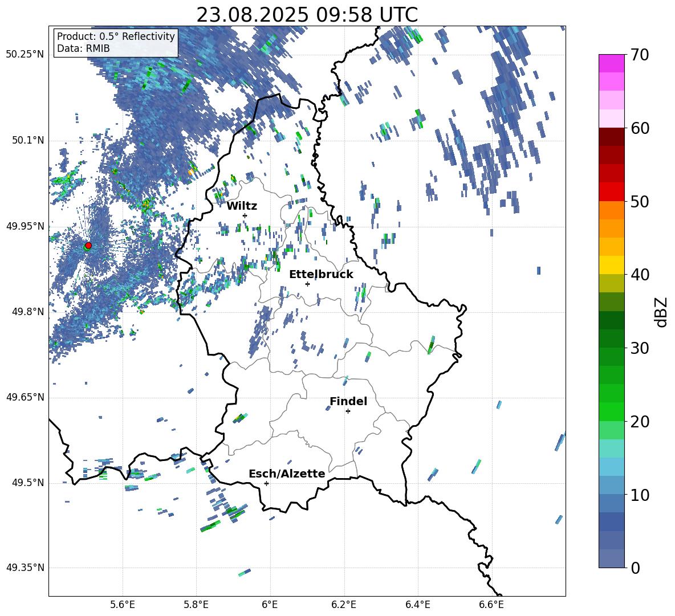
Task: Click the colorbar tick label 70
Action: pos(640,55)
